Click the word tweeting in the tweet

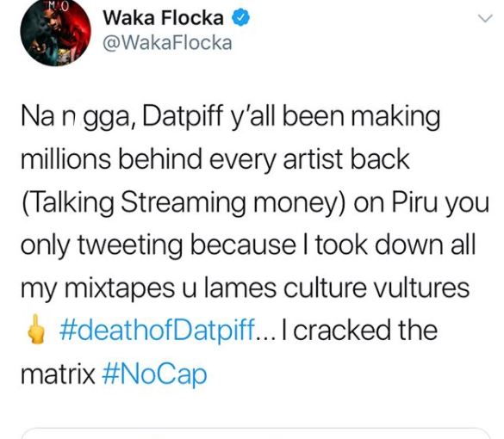pyautogui.click(x=130, y=245)
